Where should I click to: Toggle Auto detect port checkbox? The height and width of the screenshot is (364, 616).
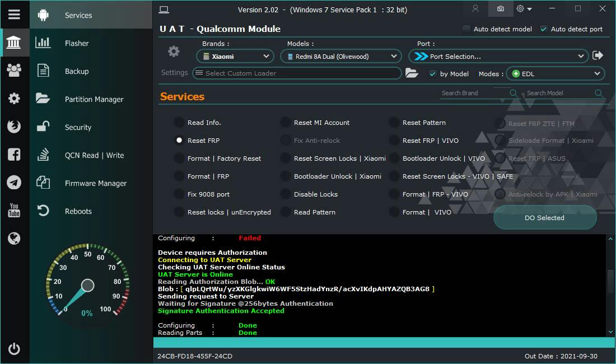(544, 29)
